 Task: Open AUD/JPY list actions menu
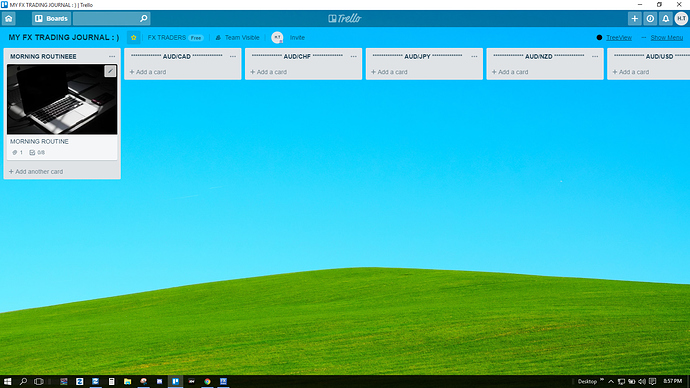pos(474,56)
